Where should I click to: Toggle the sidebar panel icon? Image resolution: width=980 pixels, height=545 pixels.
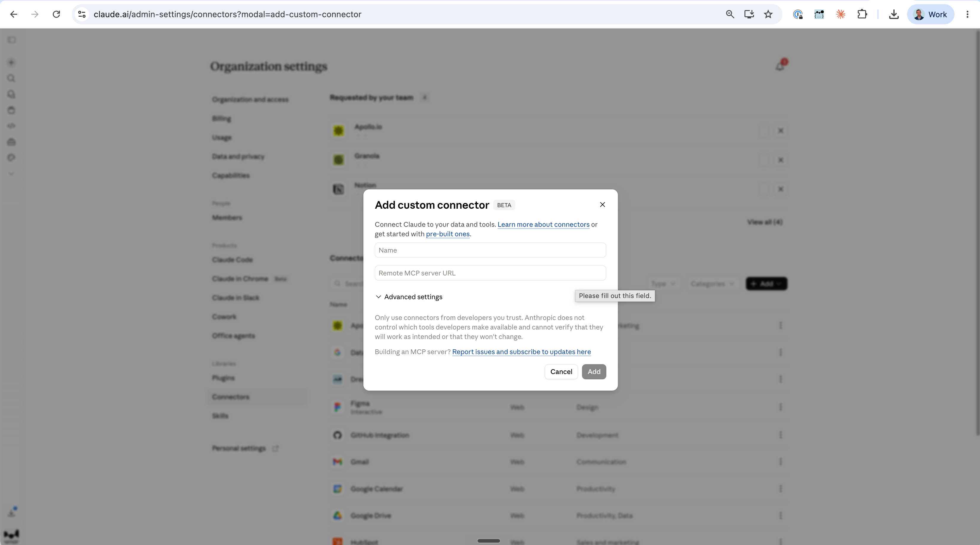pos(11,40)
